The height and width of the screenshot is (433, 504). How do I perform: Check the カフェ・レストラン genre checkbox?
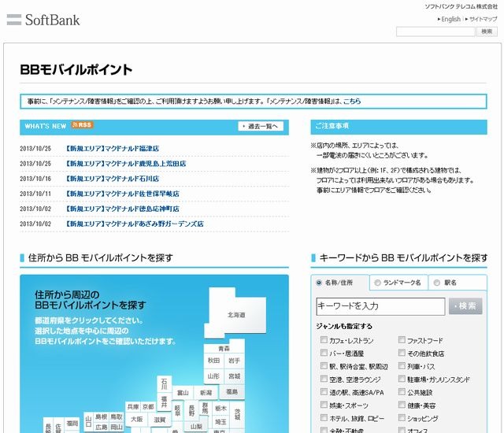324,341
